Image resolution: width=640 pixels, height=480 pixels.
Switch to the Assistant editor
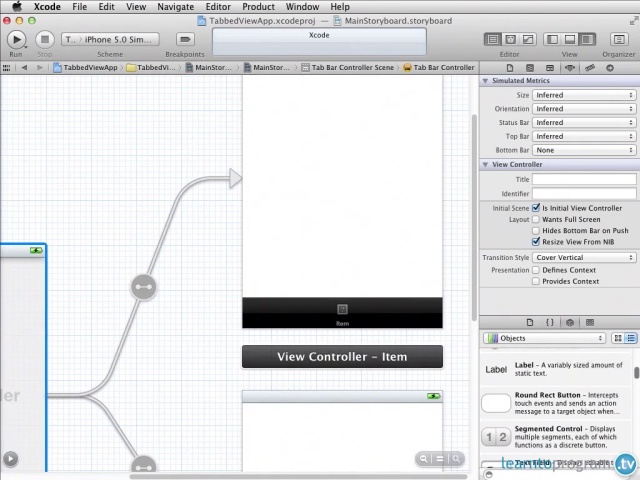tap(510, 40)
